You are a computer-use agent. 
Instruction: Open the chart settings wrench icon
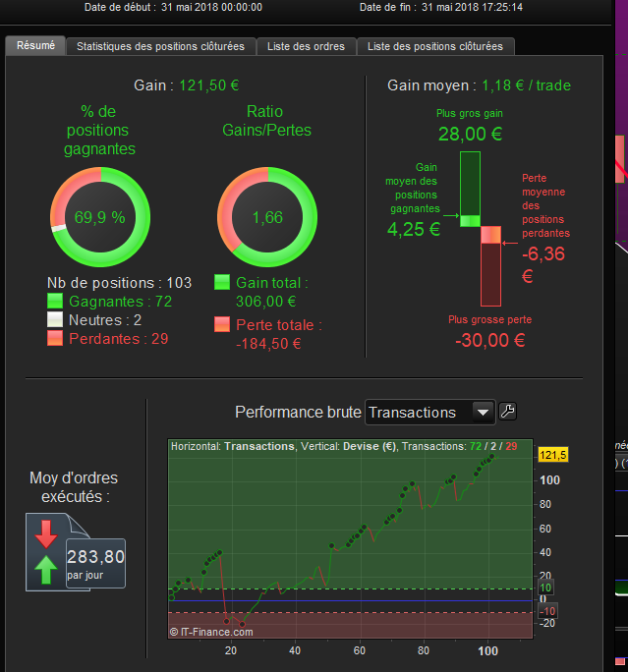tap(507, 412)
